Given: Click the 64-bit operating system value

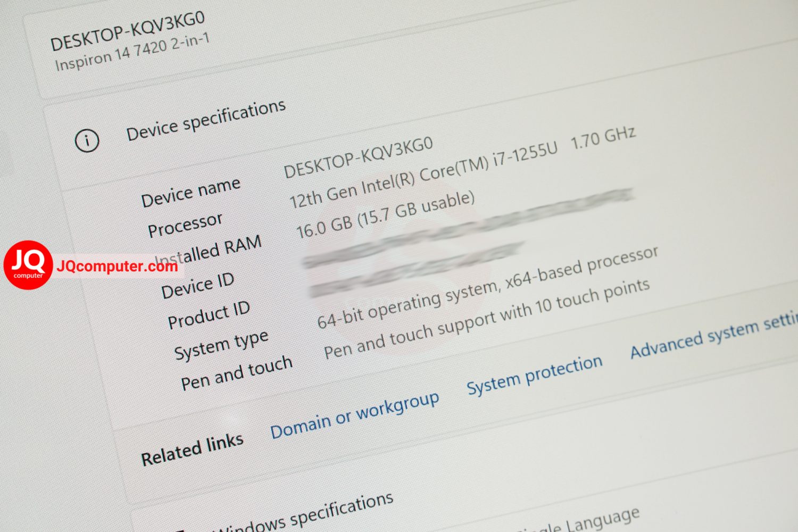Looking at the screenshot, I should click(x=488, y=288).
